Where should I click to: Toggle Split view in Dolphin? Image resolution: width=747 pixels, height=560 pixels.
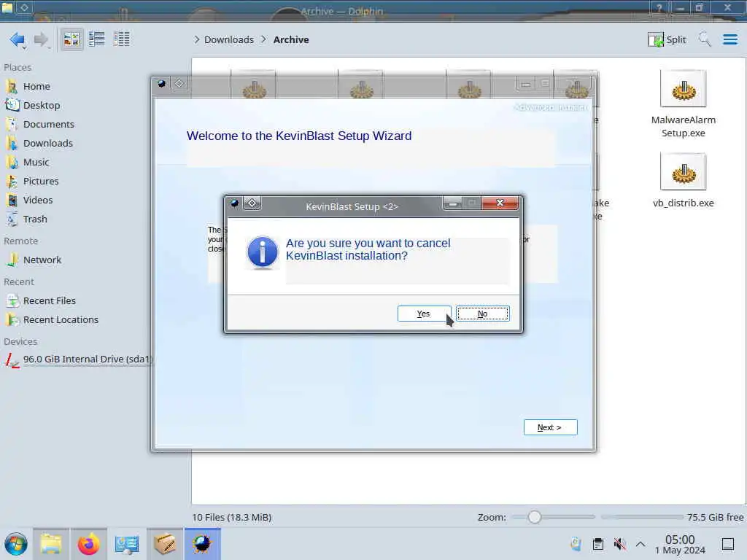pyautogui.click(x=667, y=39)
